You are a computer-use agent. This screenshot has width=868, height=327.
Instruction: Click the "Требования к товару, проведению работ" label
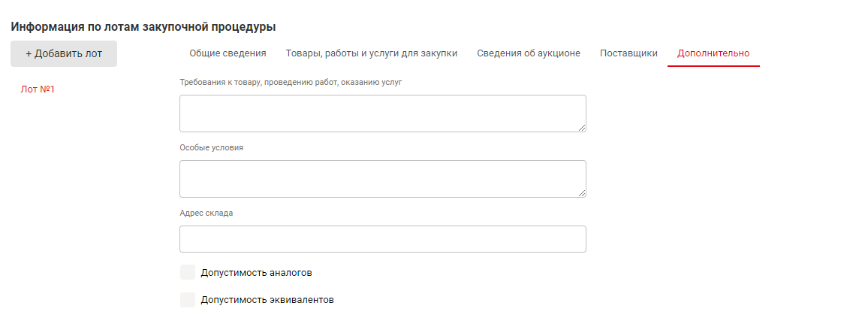pos(291,82)
